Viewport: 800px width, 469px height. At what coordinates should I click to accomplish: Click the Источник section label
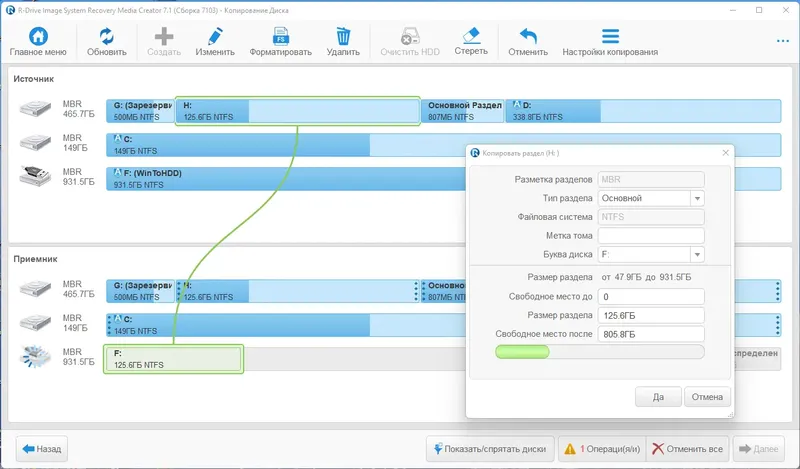pyautogui.click(x=34, y=79)
